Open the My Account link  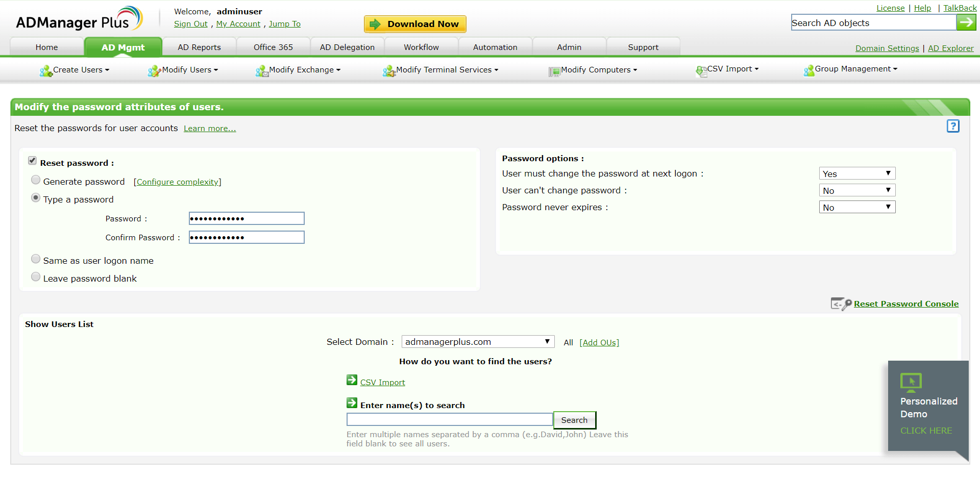(x=238, y=24)
